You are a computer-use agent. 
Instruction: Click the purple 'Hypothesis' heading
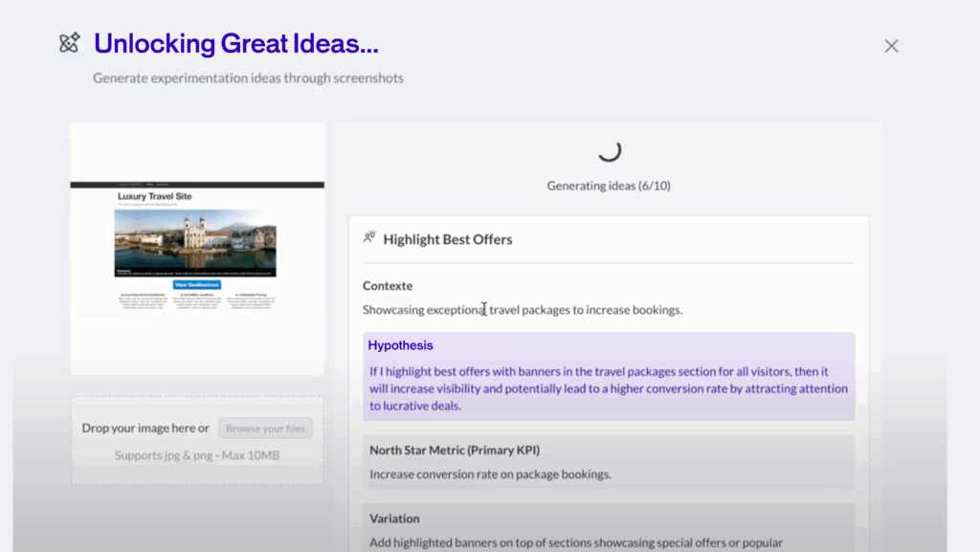pyautogui.click(x=400, y=345)
